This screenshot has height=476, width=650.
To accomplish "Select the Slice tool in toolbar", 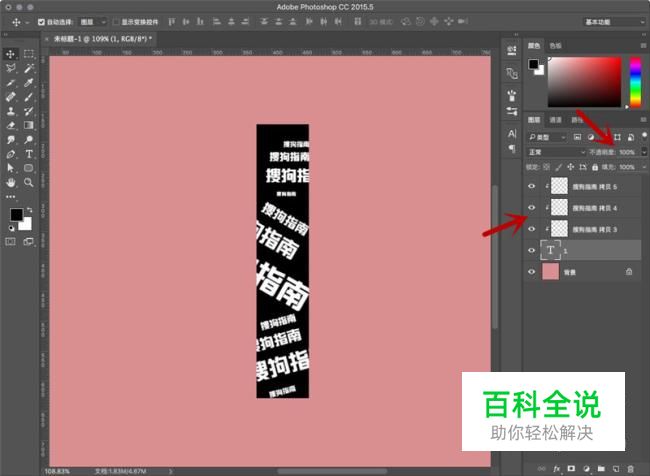I will 10,83.
